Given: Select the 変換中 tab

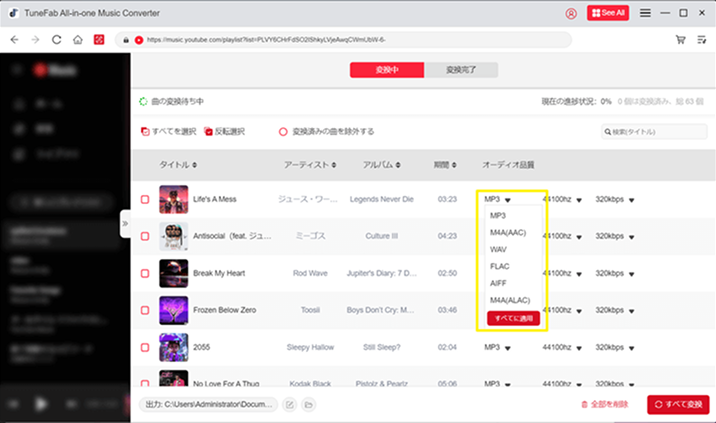Looking at the screenshot, I should coord(387,70).
